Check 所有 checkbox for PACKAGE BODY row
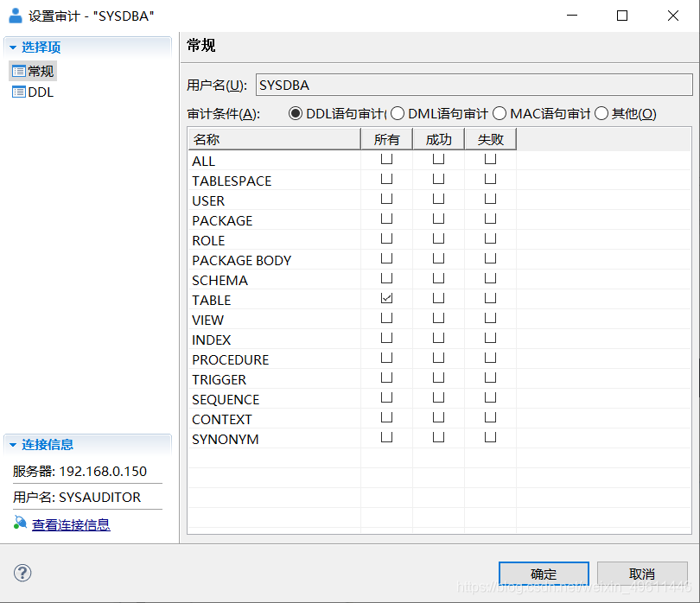This screenshot has height=603, width=700. point(386,258)
